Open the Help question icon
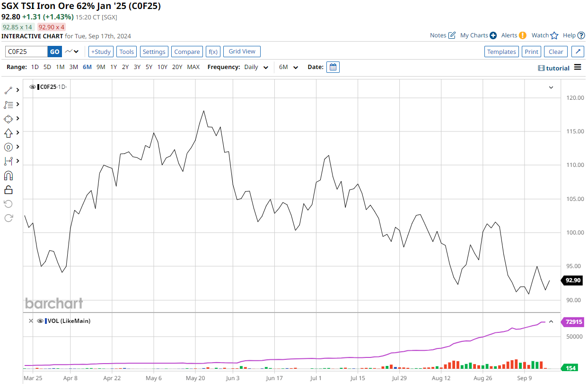The height and width of the screenshot is (391, 588). (x=581, y=35)
